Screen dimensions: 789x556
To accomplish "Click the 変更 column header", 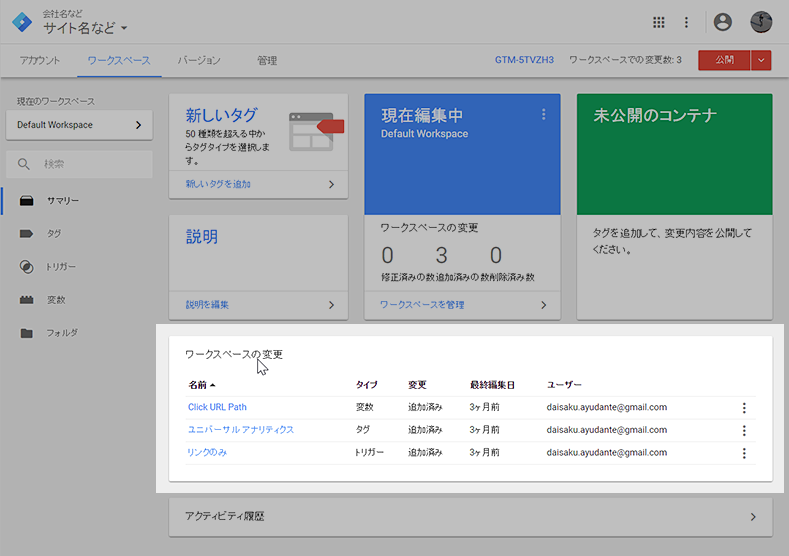I will [x=417, y=385].
